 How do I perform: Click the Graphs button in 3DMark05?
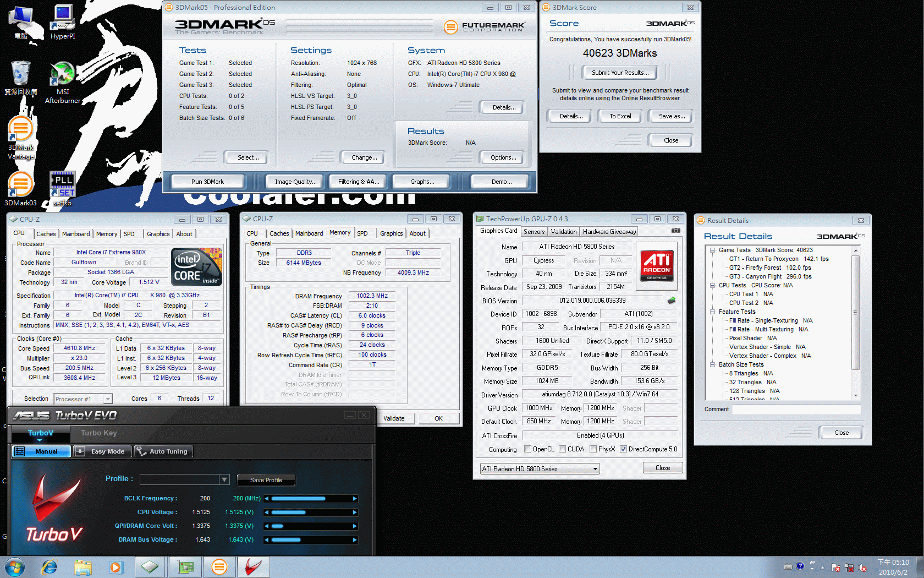422,182
